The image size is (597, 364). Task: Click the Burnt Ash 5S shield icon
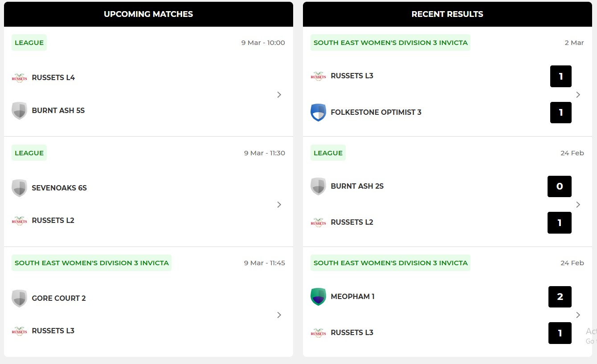(19, 110)
